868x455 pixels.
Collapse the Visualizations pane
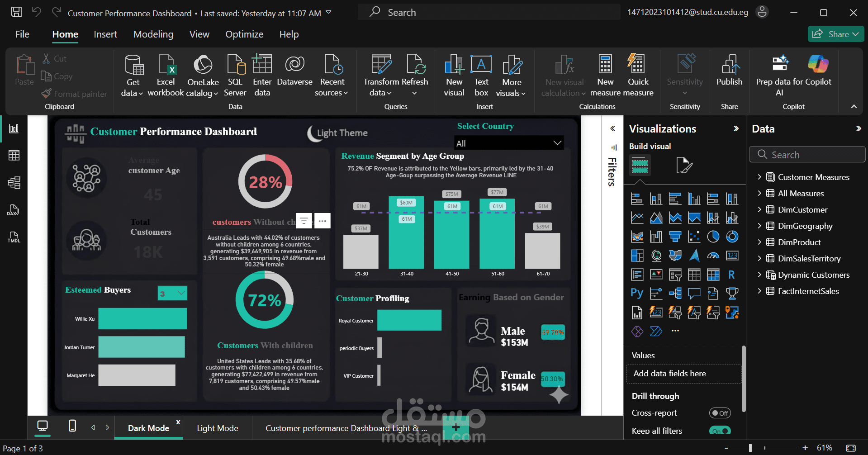pos(736,128)
